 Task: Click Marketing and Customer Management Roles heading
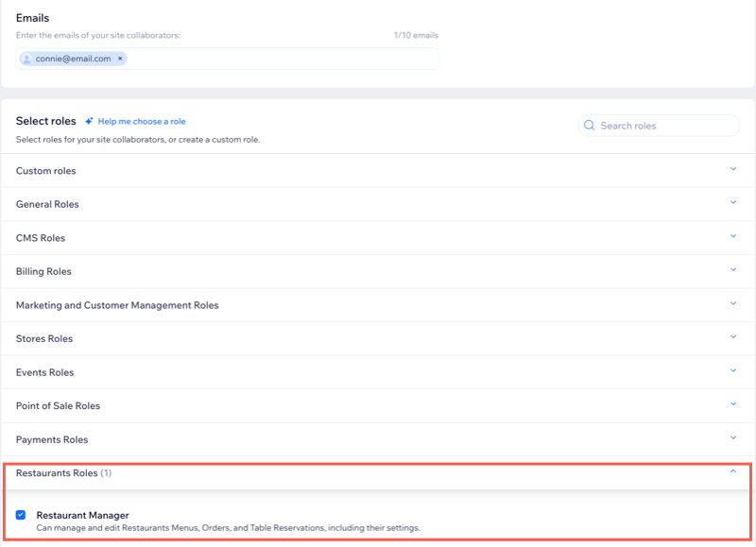[x=117, y=305]
